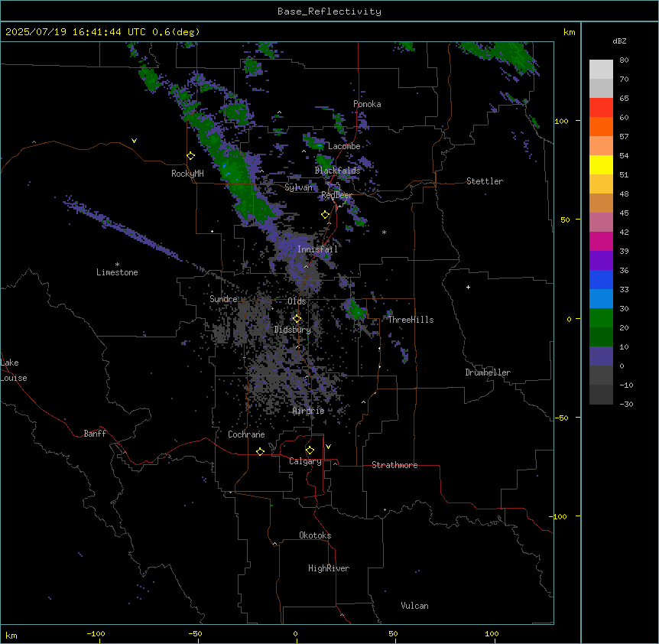Click the -30 value in the dBZ legend
The height and width of the screenshot is (644, 659).
click(x=626, y=405)
